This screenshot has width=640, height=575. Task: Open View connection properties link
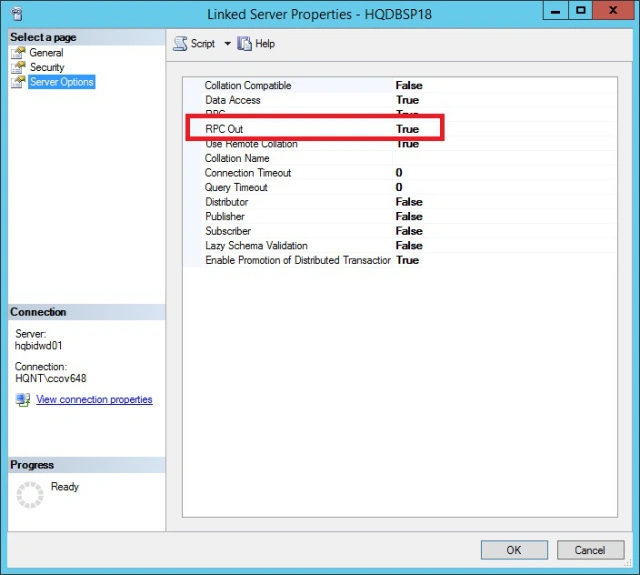94,400
